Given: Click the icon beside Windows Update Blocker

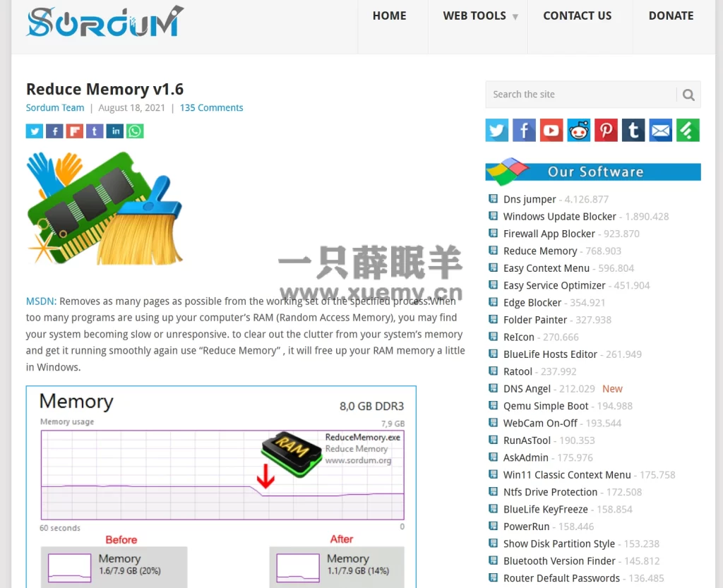Looking at the screenshot, I should pos(493,216).
